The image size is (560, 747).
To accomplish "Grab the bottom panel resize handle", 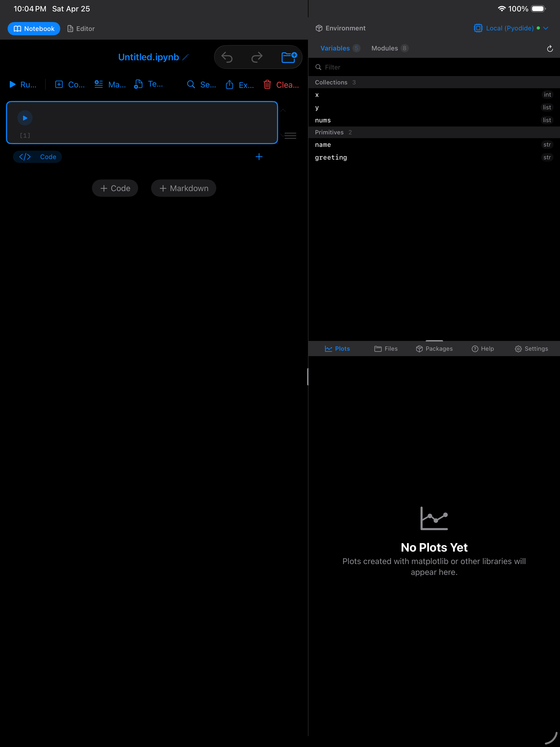I will click(434, 341).
